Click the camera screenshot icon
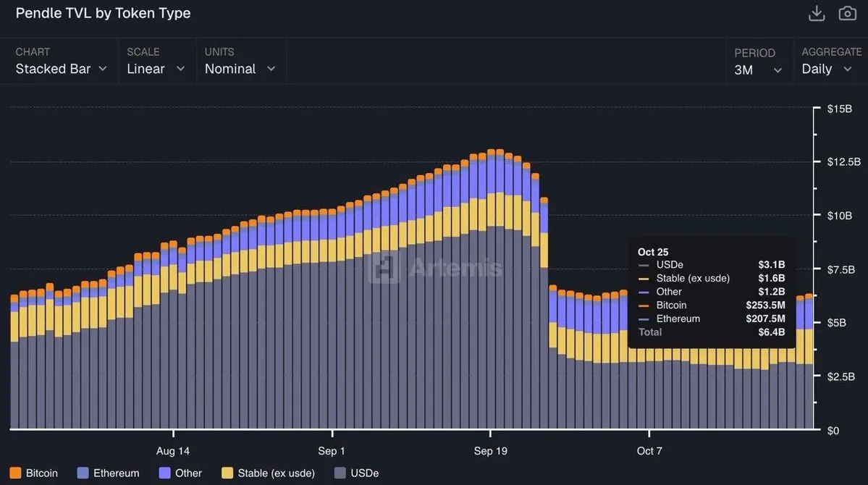868x485 pixels. [847, 14]
